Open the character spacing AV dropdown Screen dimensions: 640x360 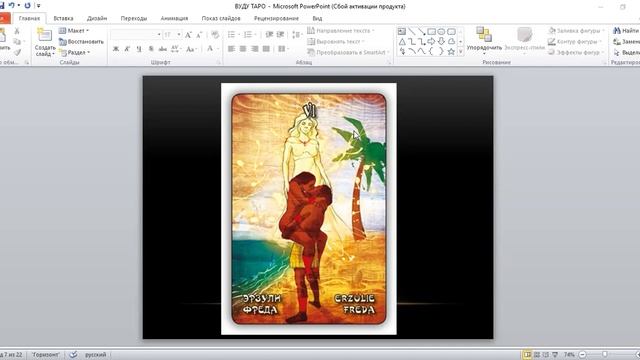pyautogui.click(x=176, y=49)
